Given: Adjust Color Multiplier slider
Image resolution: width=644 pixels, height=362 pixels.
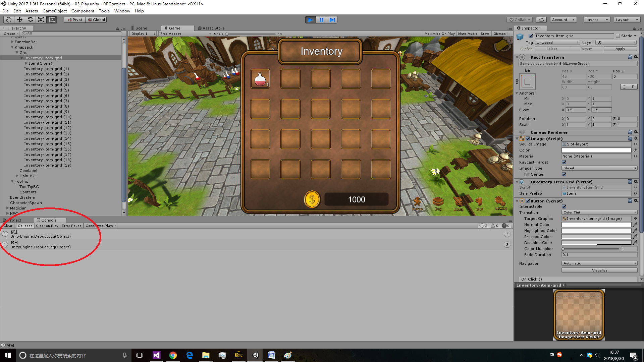Looking at the screenshot, I should click(590, 249).
